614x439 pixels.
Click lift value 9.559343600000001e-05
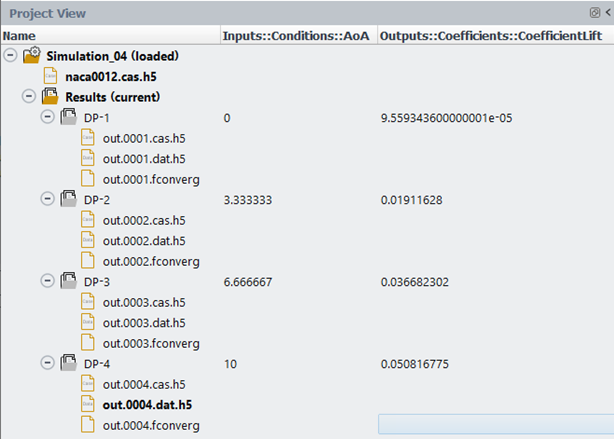click(446, 118)
